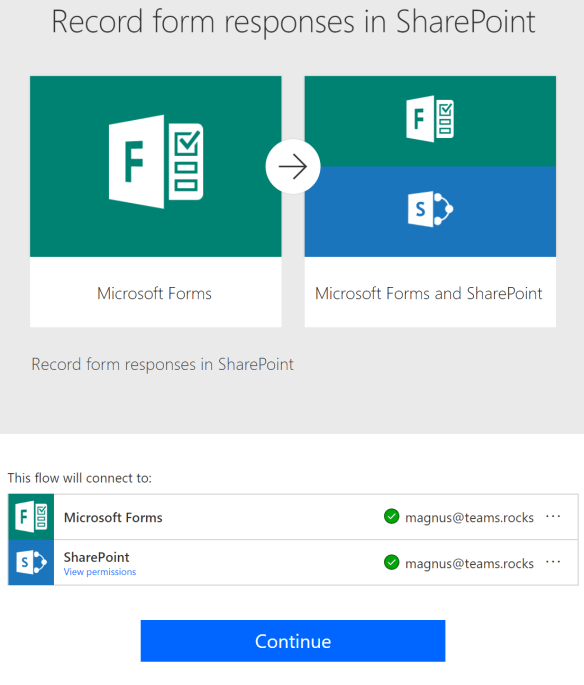Open more options for SharePoint connection

tap(553, 562)
